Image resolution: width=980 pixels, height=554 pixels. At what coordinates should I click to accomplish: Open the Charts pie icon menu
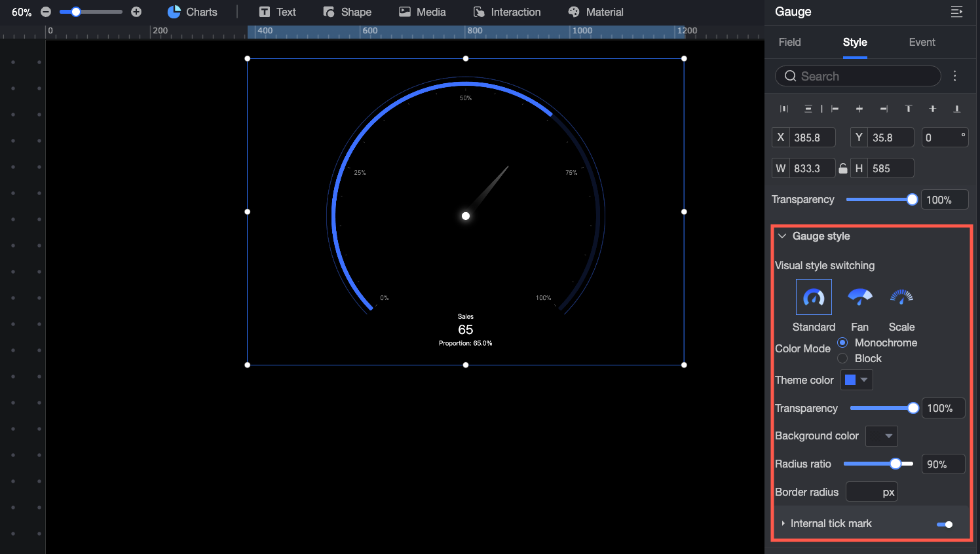(x=174, y=12)
